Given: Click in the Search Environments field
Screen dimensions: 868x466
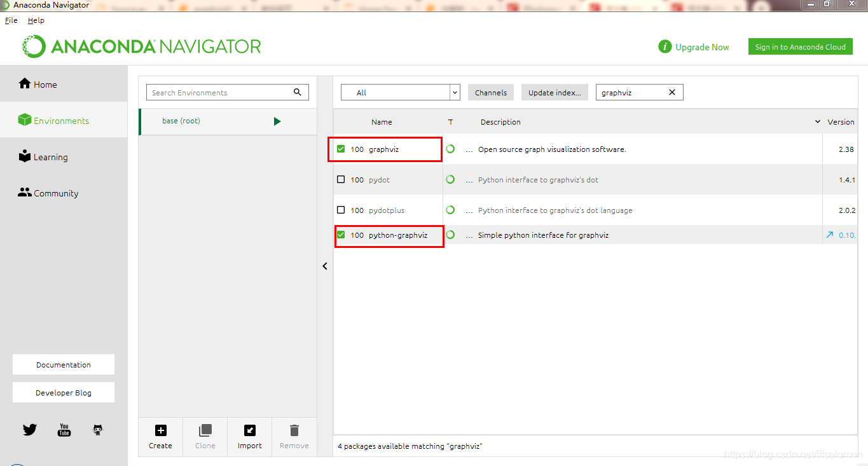Looking at the screenshot, I should pos(228,92).
